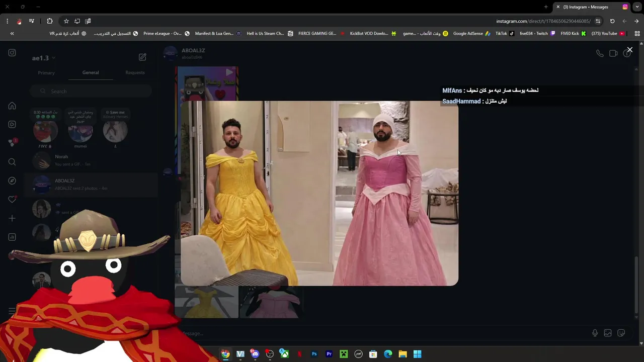Open the sidebar Search magnifier icon
The image size is (644, 362).
point(12,162)
